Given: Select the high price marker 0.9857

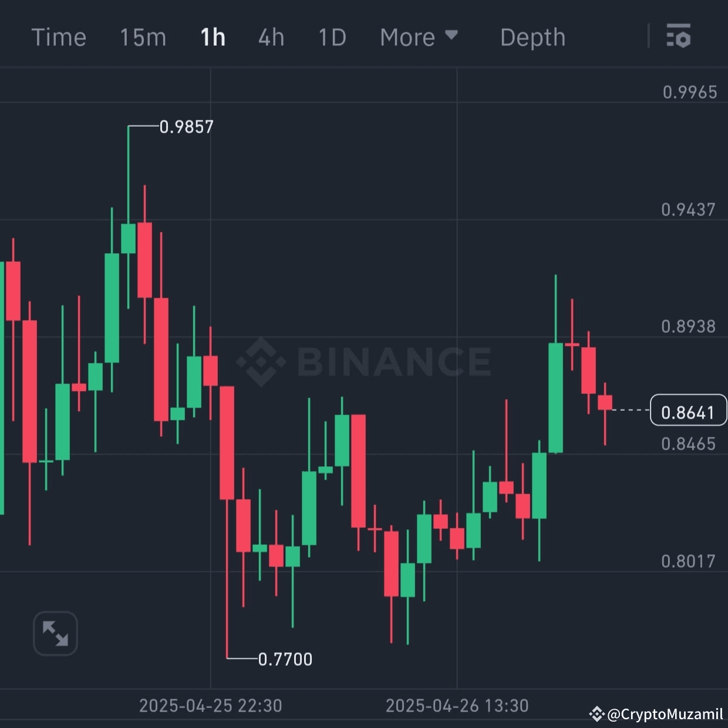Looking at the screenshot, I should (x=186, y=126).
